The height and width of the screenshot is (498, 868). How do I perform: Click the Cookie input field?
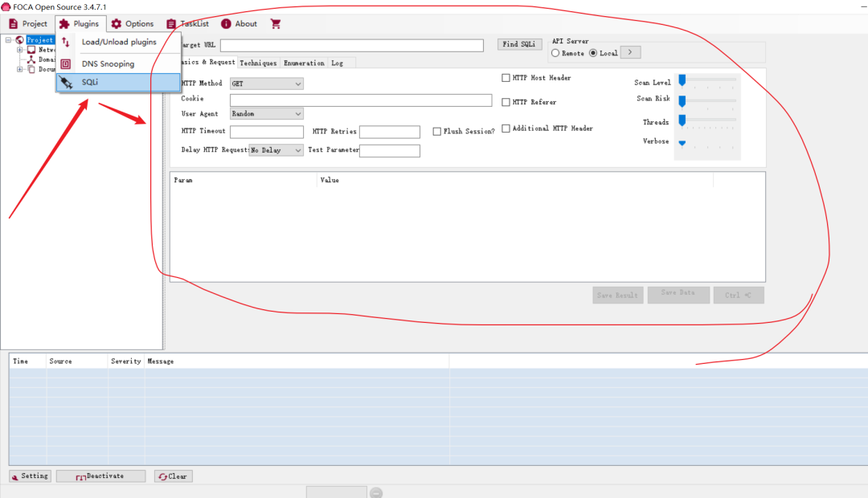pos(361,100)
